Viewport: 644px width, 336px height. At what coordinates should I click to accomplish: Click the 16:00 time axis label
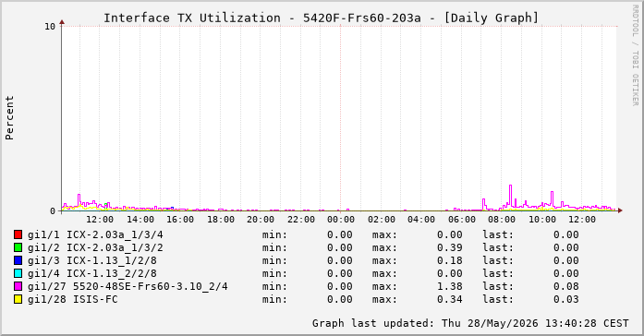click(x=180, y=220)
